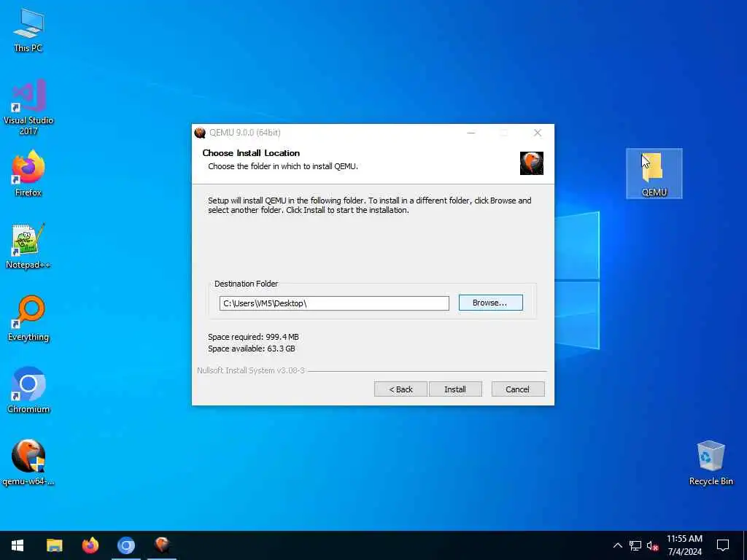Click the QEMU title bar icon

(x=200, y=133)
